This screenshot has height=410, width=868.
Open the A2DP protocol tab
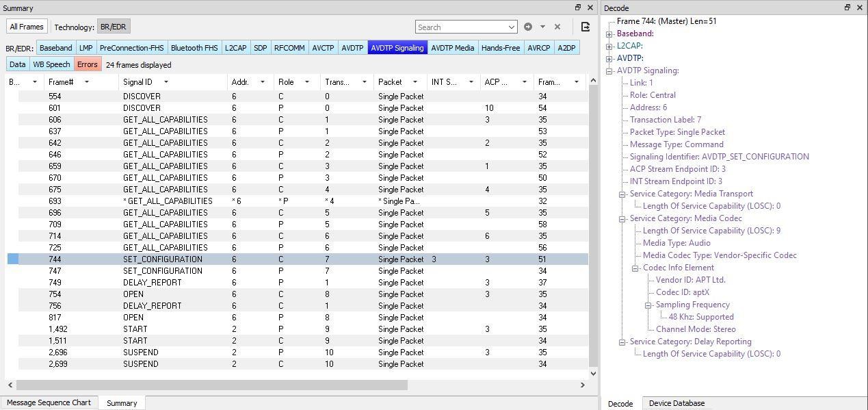pyautogui.click(x=566, y=48)
